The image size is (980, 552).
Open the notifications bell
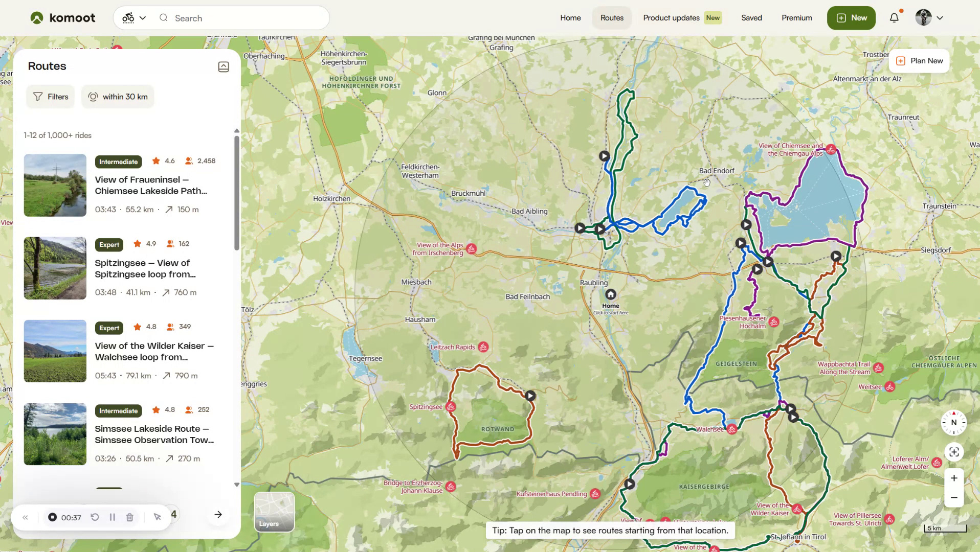tap(893, 17)
